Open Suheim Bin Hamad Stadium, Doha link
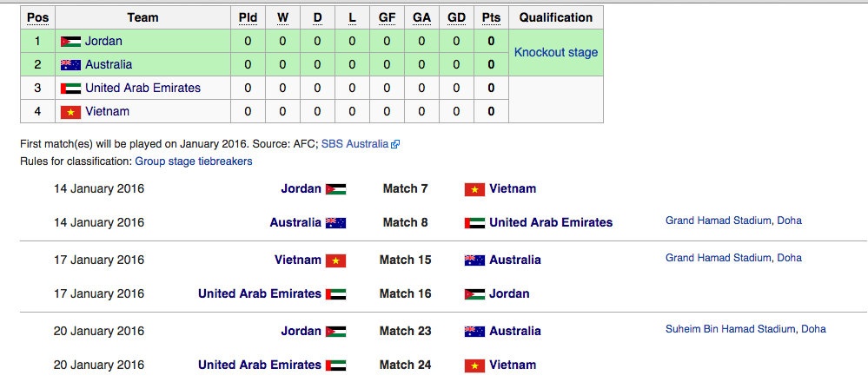This screenshot has width=868, height=382. pos(745,329)
